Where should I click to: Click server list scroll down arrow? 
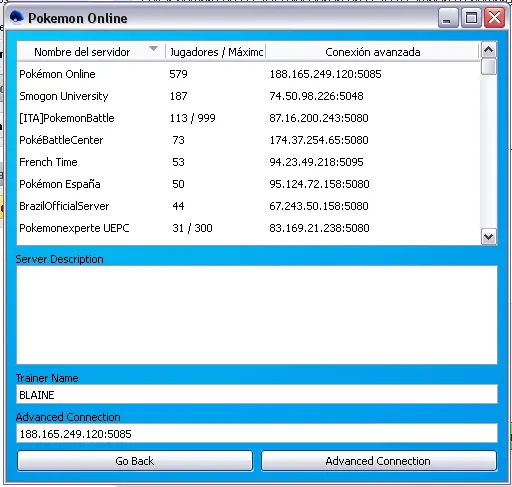[x=488, y=237]
